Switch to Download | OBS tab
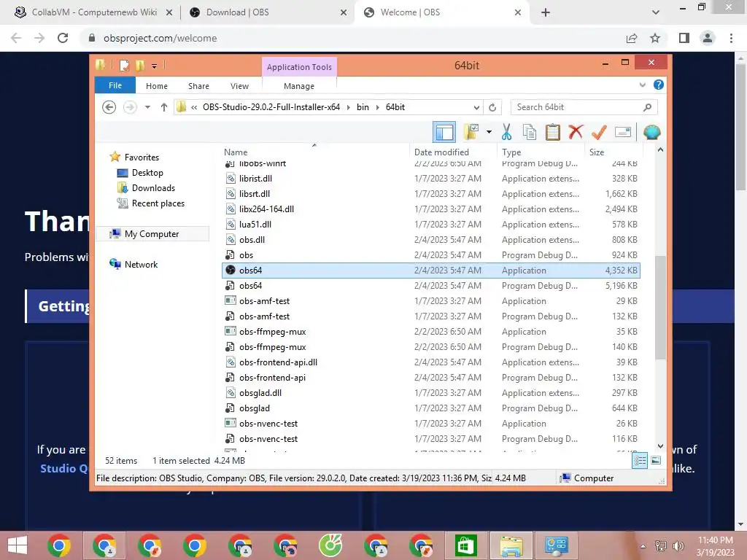This screenshot has width=747, height=560. (268, 12)
